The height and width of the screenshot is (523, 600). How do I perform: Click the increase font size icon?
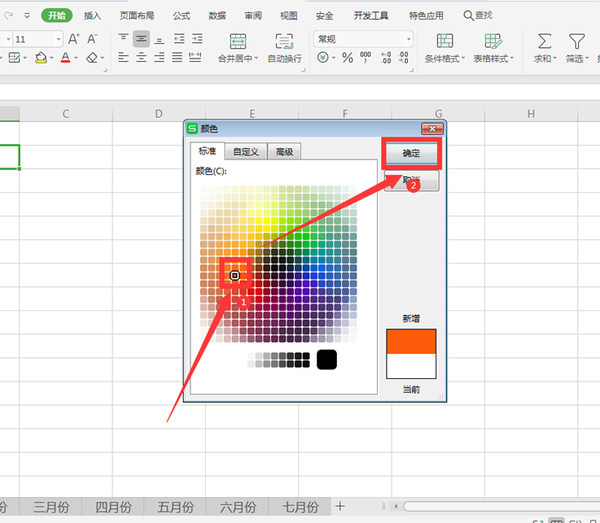click(74, 38)
